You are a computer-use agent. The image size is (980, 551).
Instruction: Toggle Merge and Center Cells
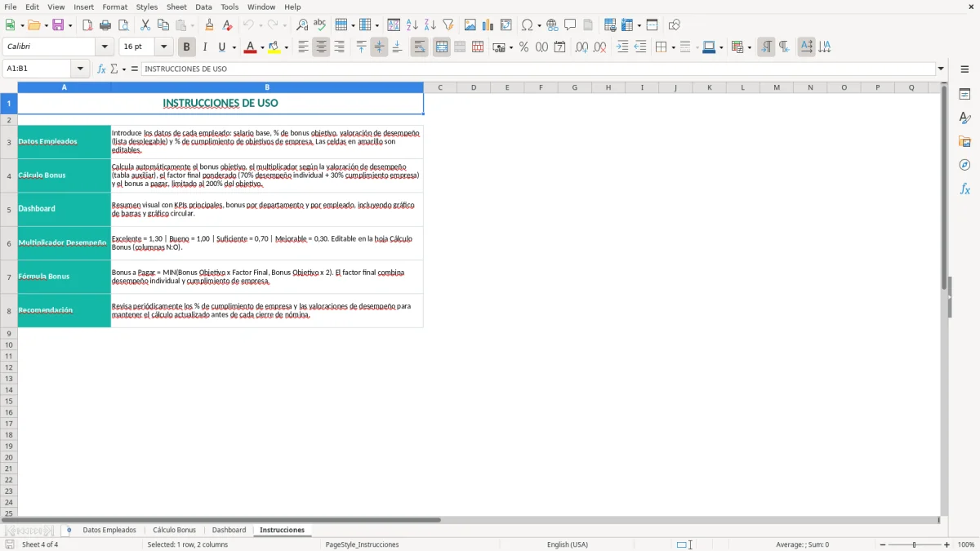(442, 47)
